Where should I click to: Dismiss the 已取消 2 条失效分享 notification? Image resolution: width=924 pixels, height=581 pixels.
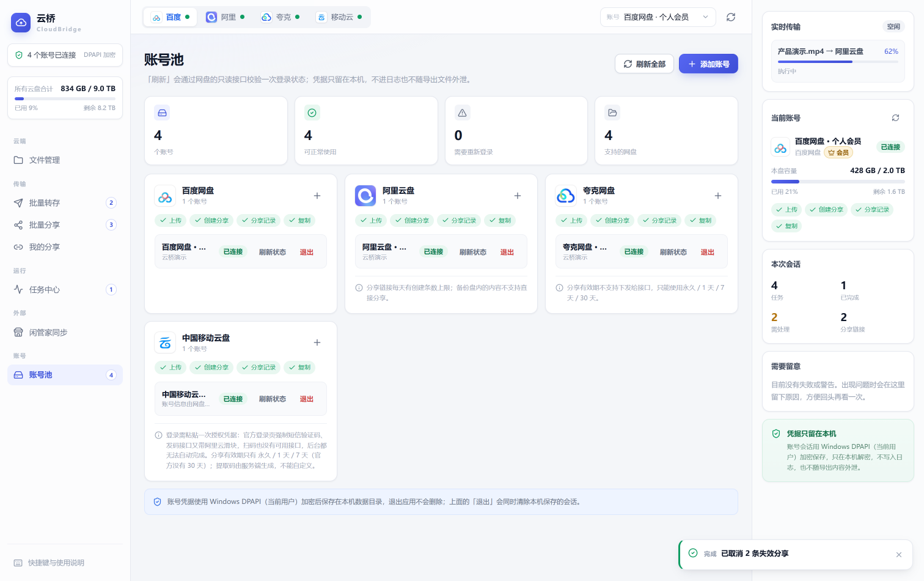point(899,555)
